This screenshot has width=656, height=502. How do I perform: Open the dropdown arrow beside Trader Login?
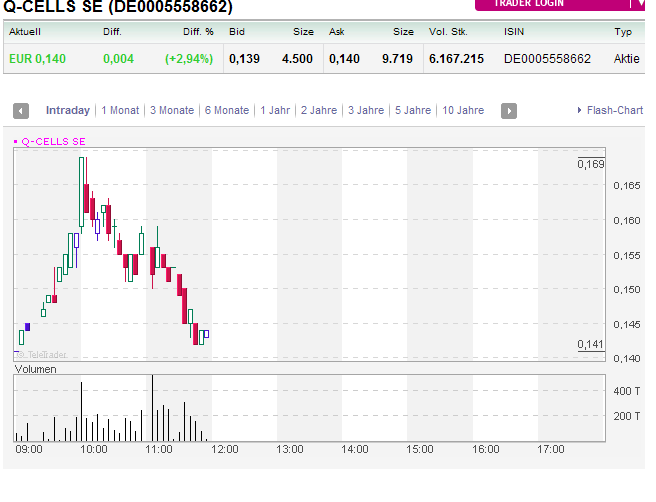point(641,4)
